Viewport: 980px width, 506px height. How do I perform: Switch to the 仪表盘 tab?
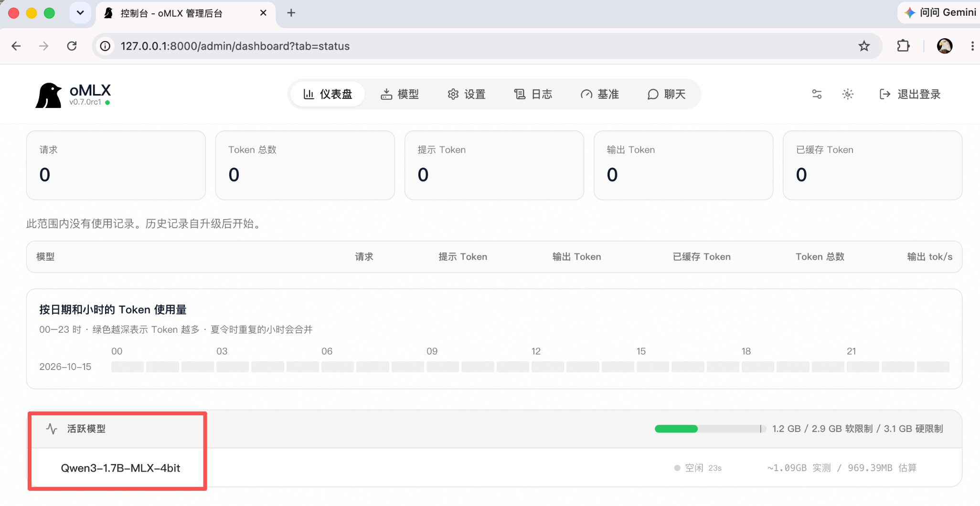(x=328, y=94)
